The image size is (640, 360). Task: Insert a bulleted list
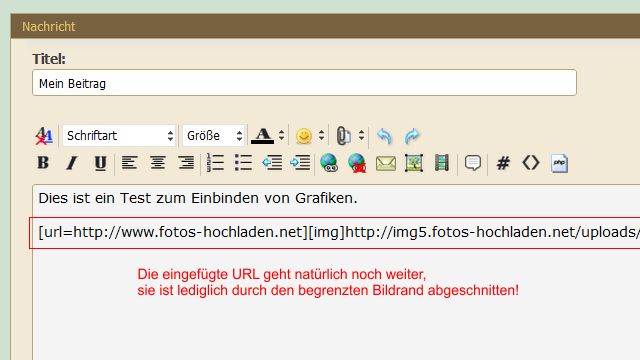(243, 163)
